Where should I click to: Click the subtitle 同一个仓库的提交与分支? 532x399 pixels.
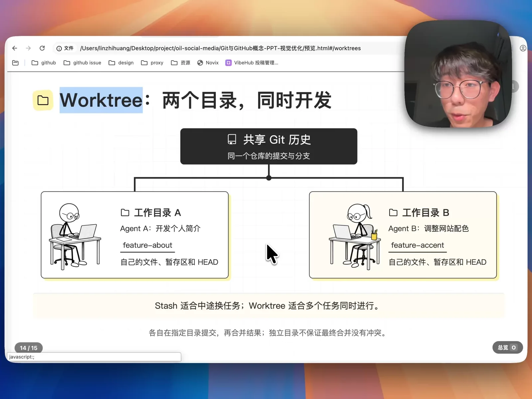click(x=269, y=156)
